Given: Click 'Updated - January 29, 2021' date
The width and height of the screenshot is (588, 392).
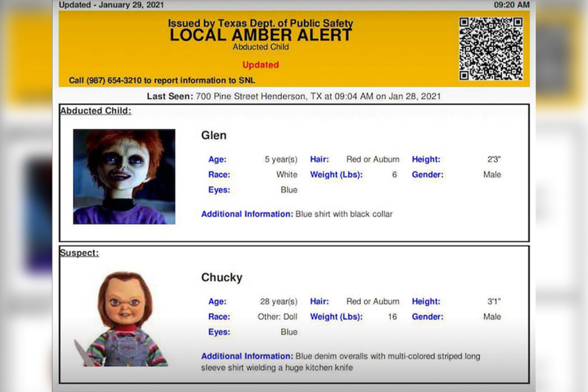Looking at the screenshot, I should pos(111,5).
